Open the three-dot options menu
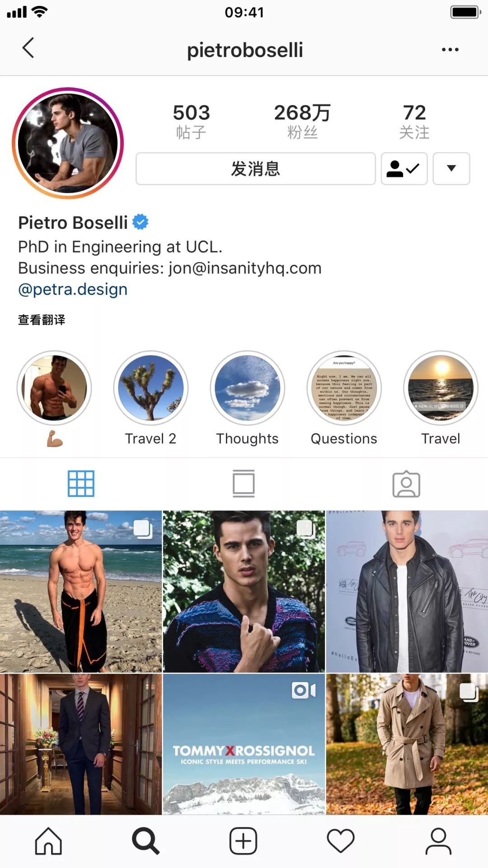 (450, 50)
